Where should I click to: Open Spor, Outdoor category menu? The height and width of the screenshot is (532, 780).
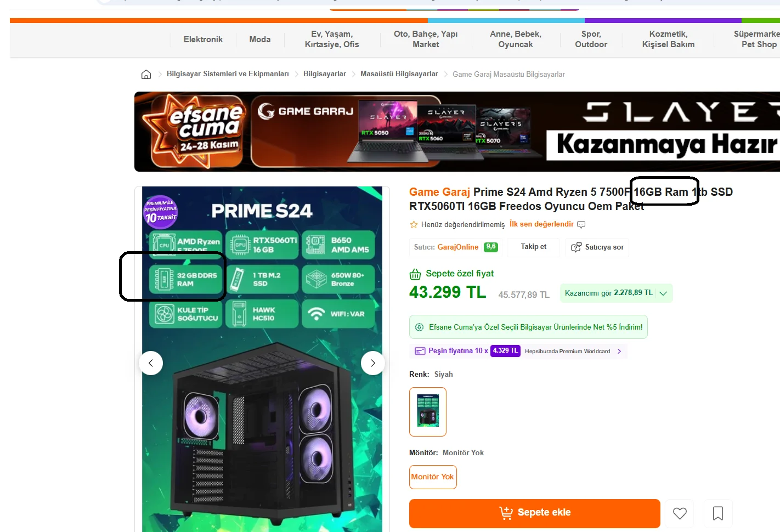coord(591,39)
